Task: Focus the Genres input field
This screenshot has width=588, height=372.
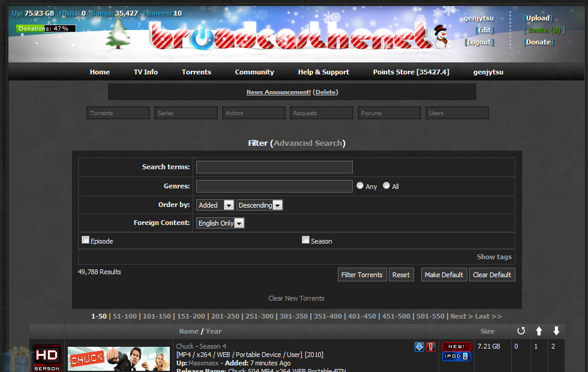Action: 274,186
